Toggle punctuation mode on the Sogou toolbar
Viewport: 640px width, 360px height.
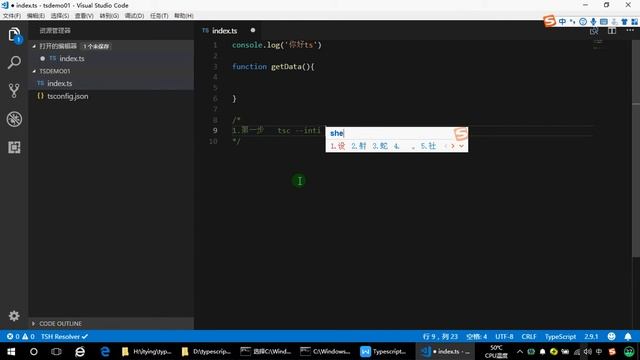click(573, 21)
